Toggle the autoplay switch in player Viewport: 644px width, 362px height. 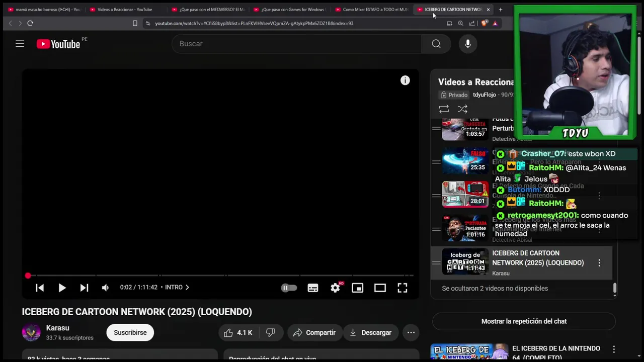pos(289,288)
